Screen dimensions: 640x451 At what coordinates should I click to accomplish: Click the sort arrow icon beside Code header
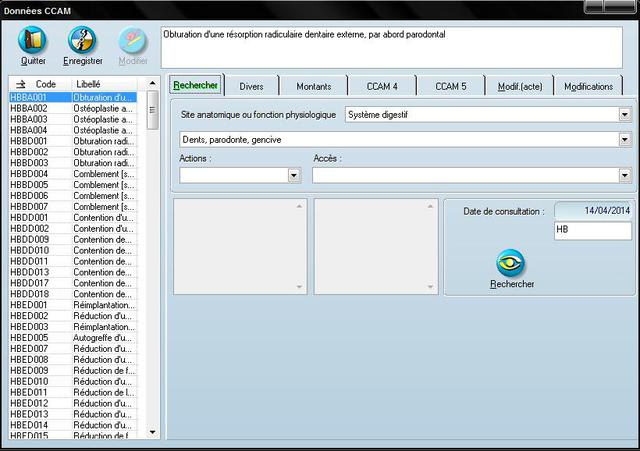click(21, 84)
